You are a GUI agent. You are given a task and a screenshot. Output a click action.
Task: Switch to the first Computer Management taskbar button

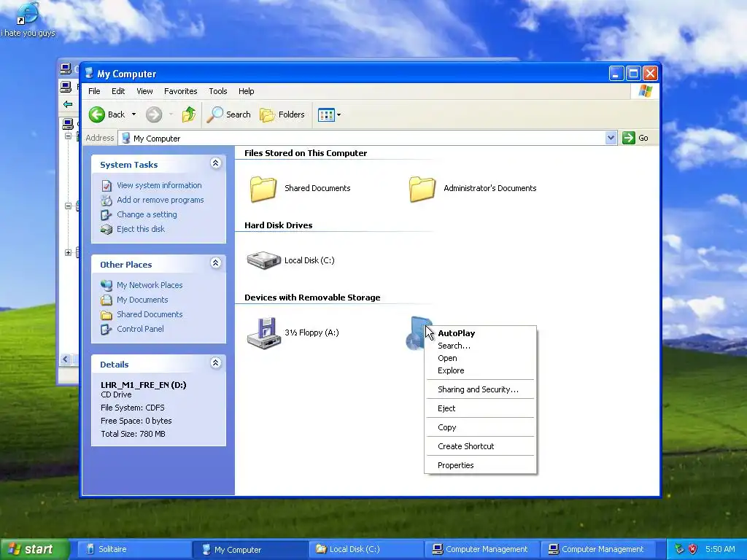(x=481, y=549)
